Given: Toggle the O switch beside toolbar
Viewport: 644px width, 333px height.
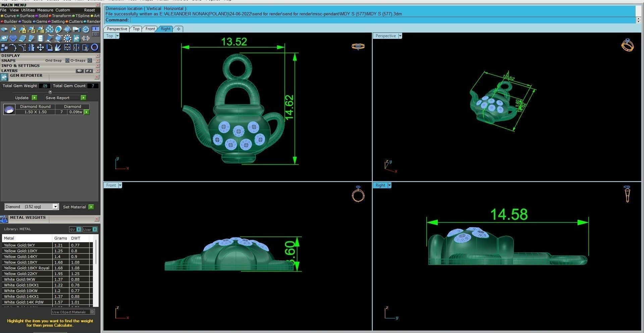Looking at the screenshot, I should pyautogui.click(x=96, y=34).
